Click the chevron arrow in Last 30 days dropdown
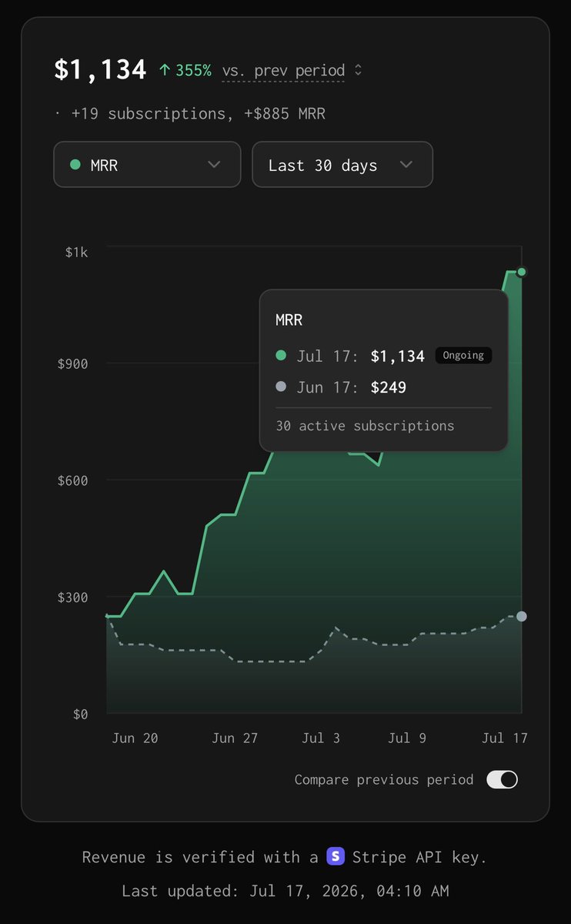Viewport: 571px width, 924px height. click(406, 164)
